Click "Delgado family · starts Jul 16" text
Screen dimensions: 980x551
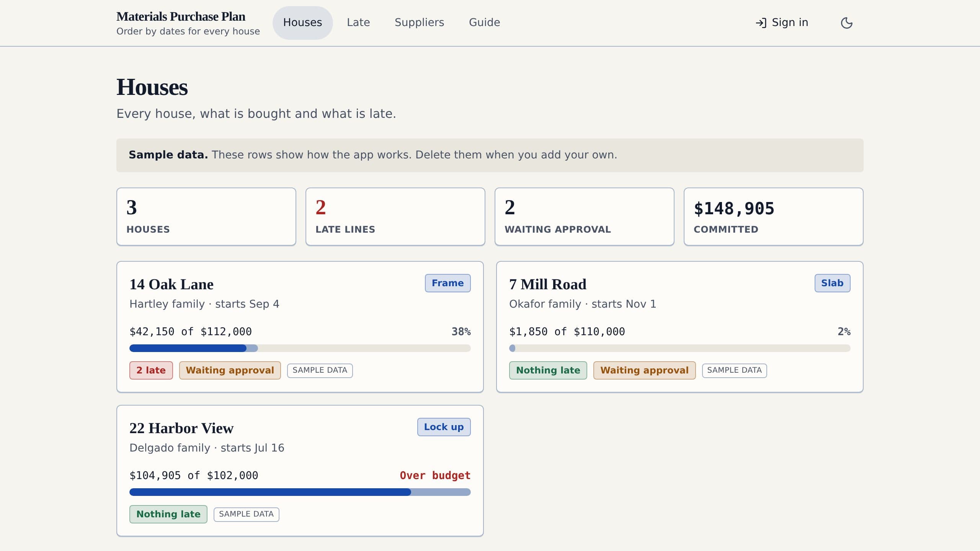coord(207,448)
